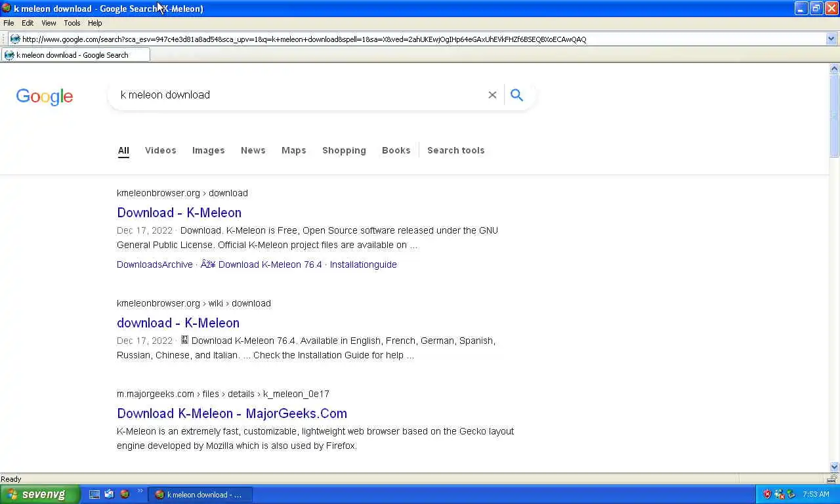840x504 pixels.
Task: Click the Show Desktop quick launch icon
Action: [x=94, y=494]
